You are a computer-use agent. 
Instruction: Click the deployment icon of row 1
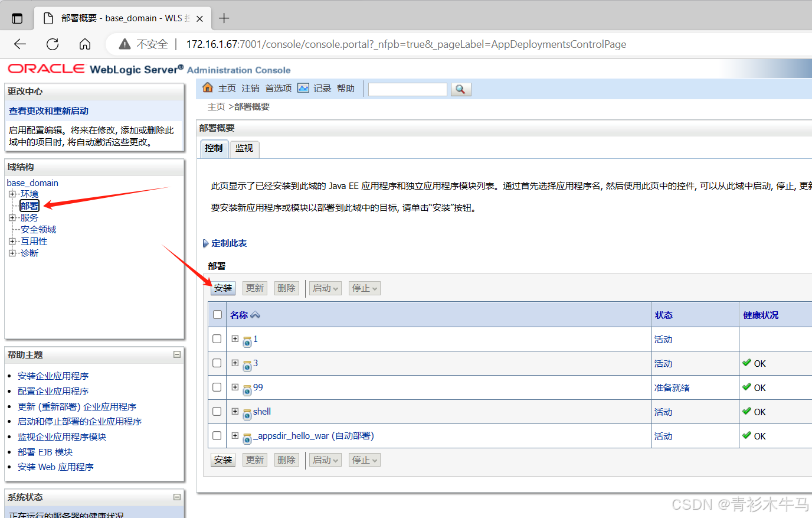[x=247, y=341]
